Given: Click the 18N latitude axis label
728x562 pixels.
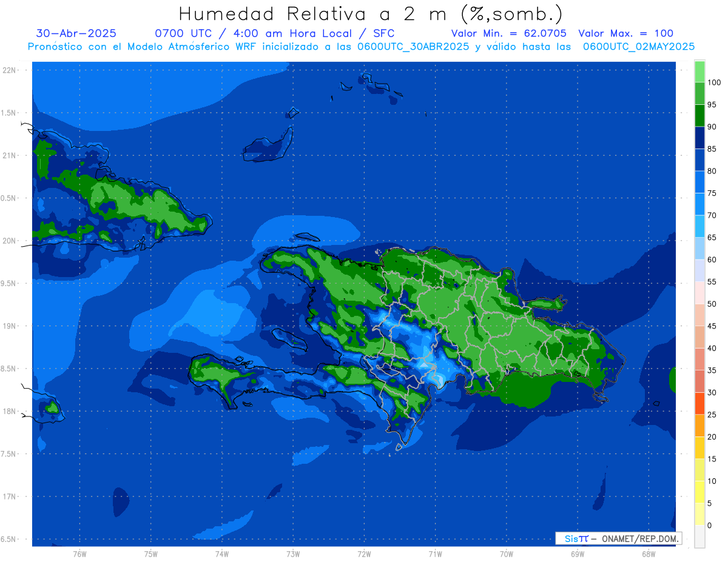Looking at the screenshot, I should click(x=10, y=411).
